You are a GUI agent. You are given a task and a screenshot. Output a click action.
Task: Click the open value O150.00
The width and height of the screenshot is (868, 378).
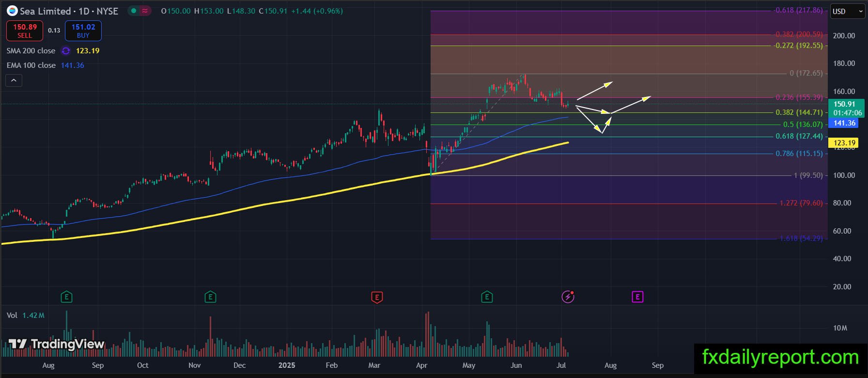click(176, 11)
